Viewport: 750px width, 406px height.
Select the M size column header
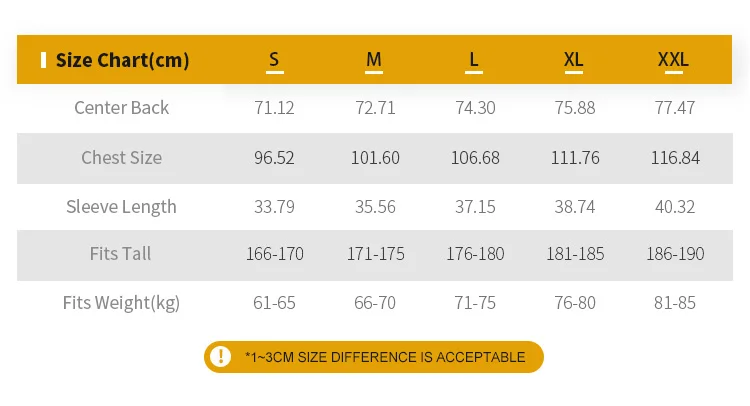(374, 60)
